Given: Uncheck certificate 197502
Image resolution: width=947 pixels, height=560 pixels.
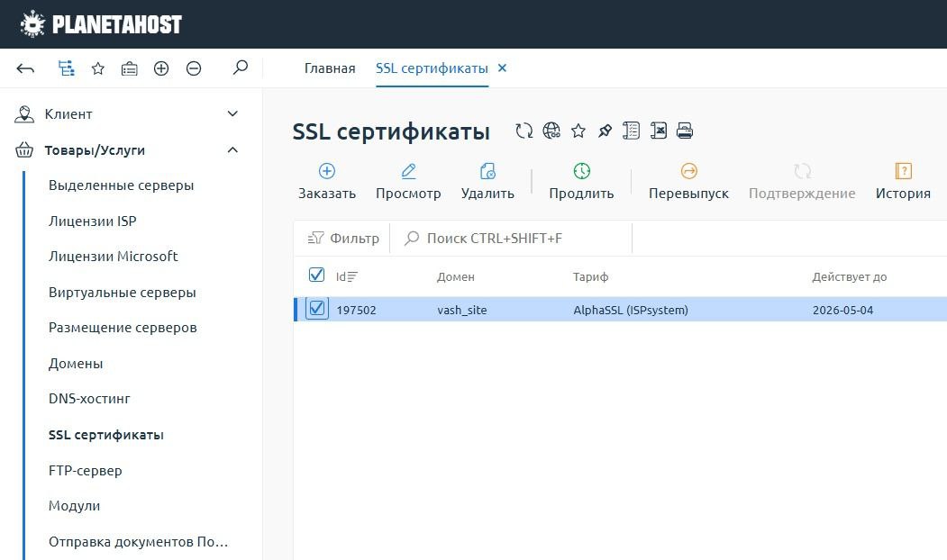Looking at the screenshot, I should (317, 309).
